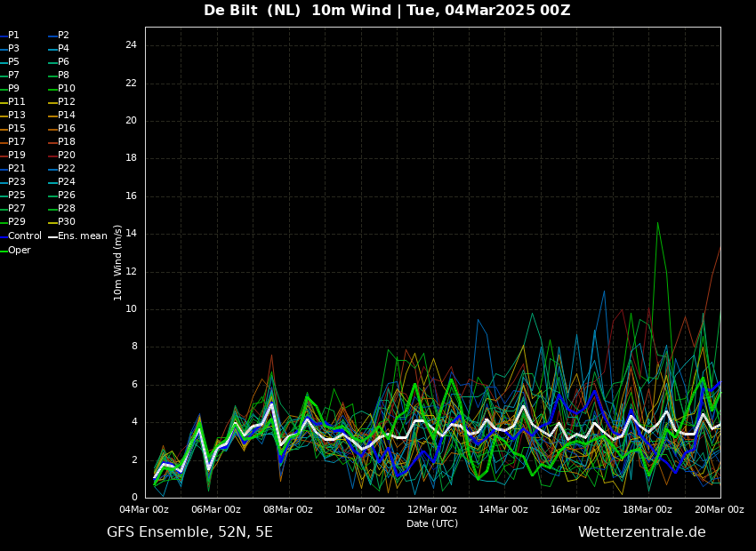Click the 04Mar 00z x-axis label
This screenshot has height=551, width=756.
click(x=144, y=509)
